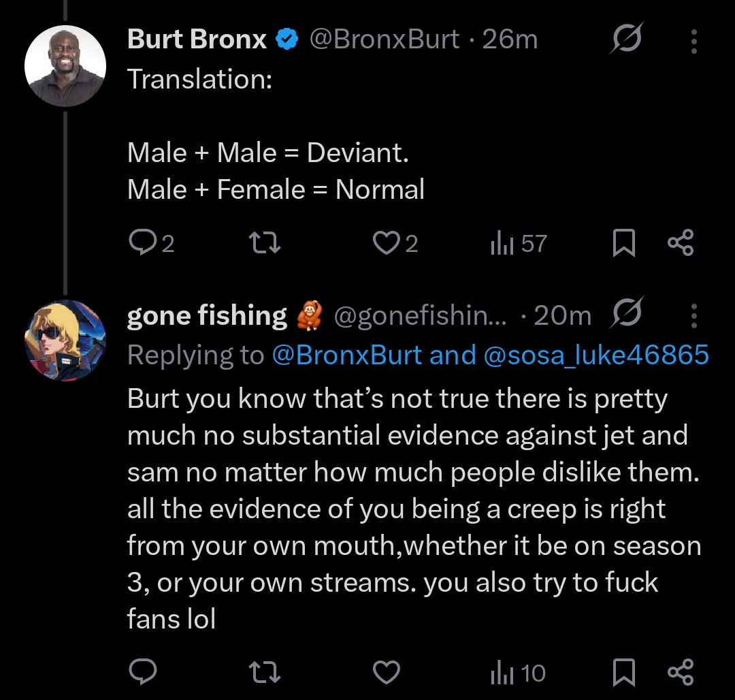The image size is (735, 700).
Task: Bookmark gone fishing's tweet
Action: pyautogui.click(x=623, y=673)
